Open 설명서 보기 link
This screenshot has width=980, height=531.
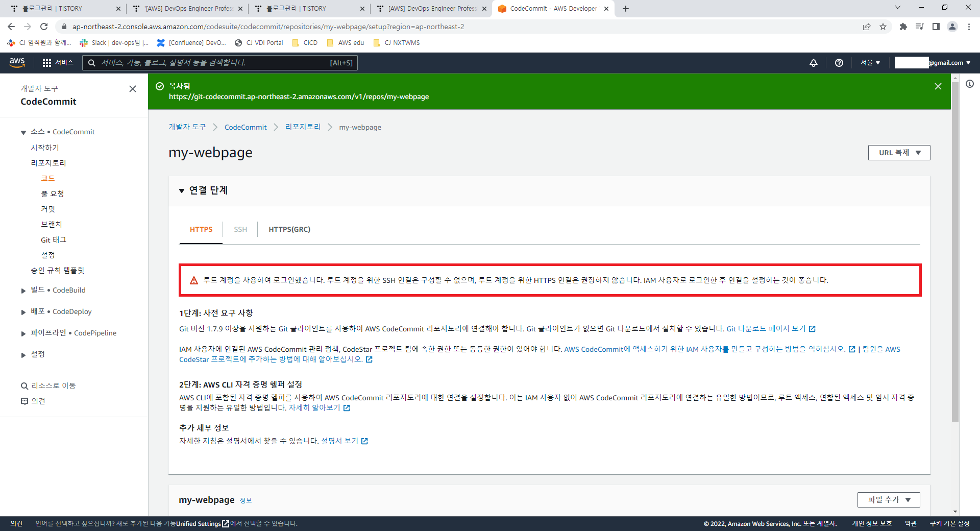[340, 441]
